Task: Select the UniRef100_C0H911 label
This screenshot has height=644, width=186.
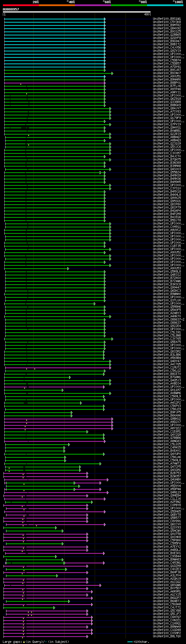Action: [167, 227]
